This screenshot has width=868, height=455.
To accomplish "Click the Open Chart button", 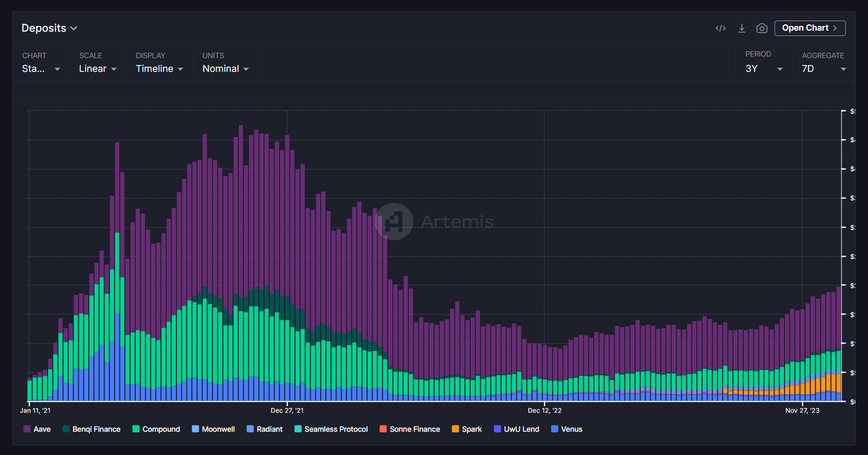I will click(x=810, y=28).
